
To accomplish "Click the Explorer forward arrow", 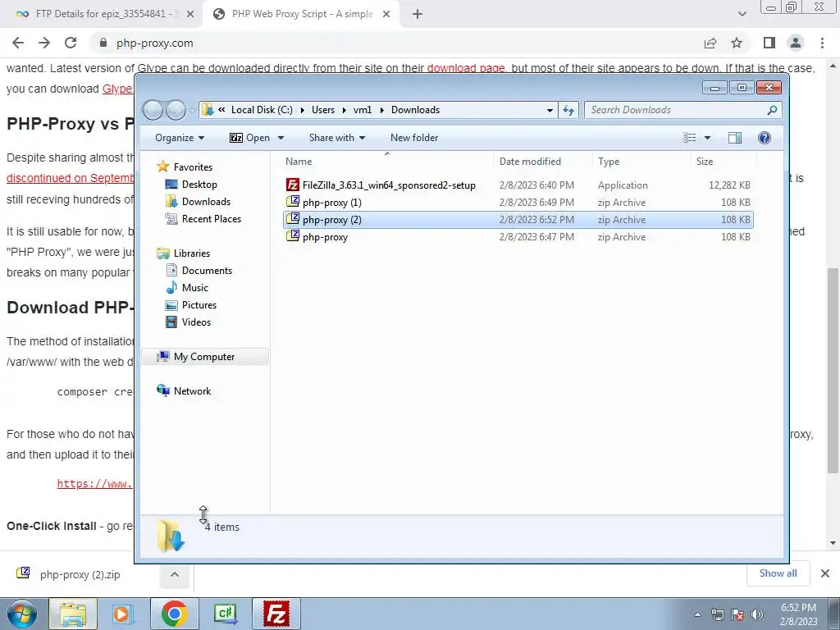I will [176, 110].
